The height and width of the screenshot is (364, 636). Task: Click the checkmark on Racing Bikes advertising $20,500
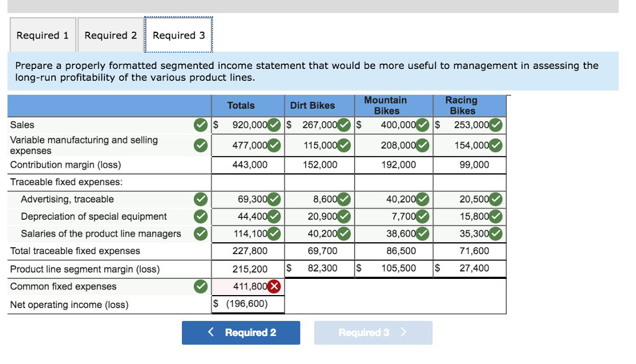[x=495, y=199]
